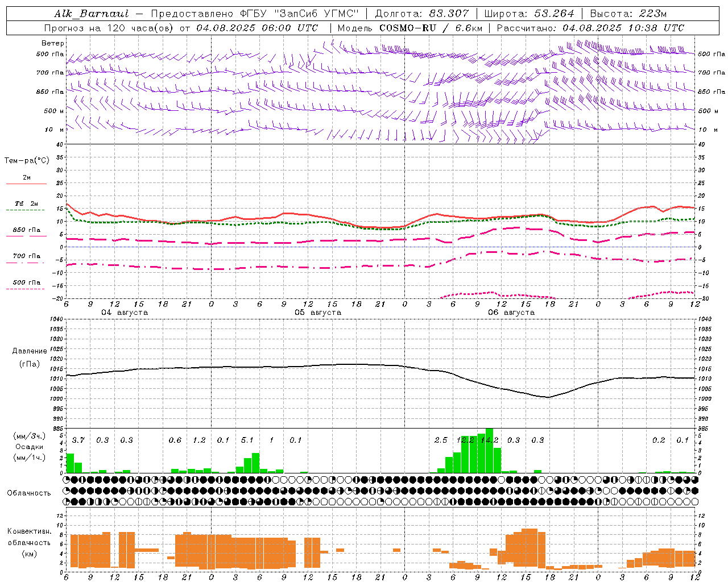This screenshot has width=728, height=582.
Task: Click the 04 августа date label
Action: coord(125,313)
